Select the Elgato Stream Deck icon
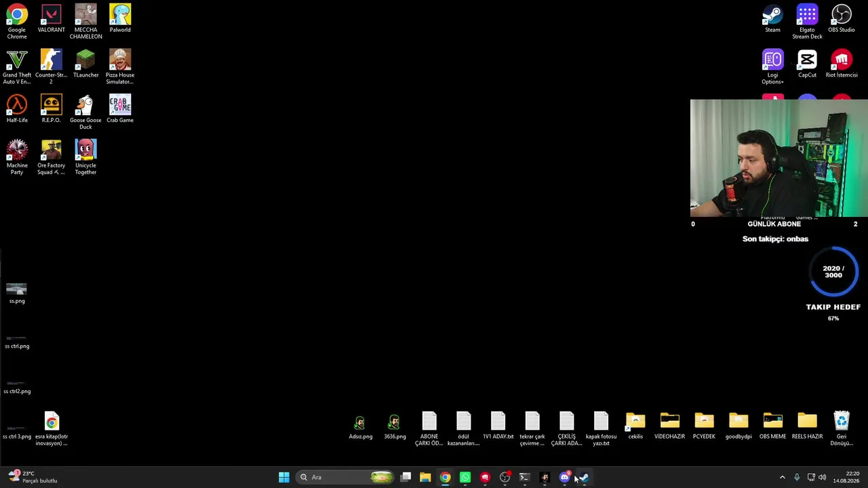Screen dimensions: 868x488 [807, 22]
